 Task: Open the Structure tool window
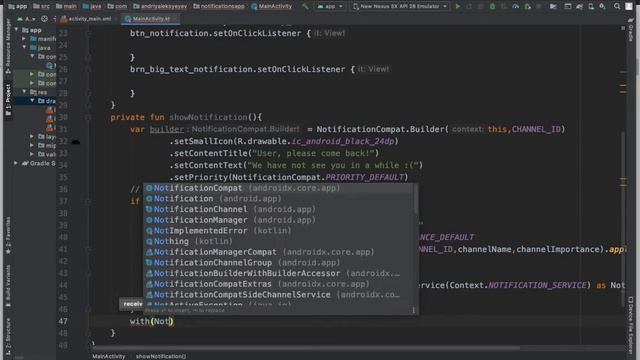[8, 336]
